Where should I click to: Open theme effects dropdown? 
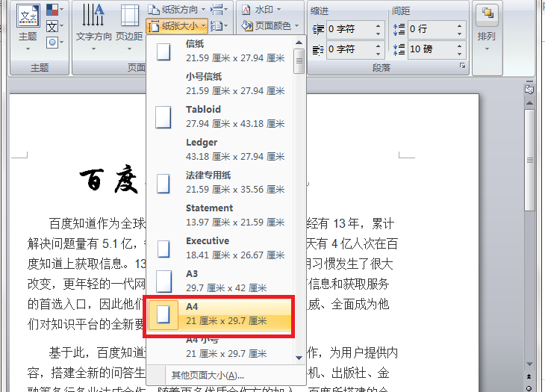point(54,43)
